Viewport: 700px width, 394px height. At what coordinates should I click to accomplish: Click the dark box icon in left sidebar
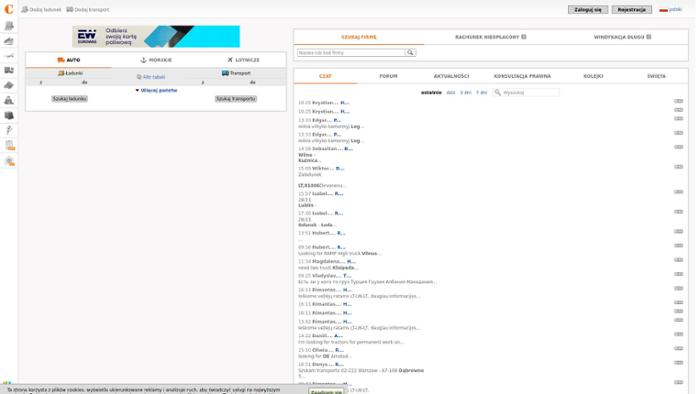tap(9, 116)
